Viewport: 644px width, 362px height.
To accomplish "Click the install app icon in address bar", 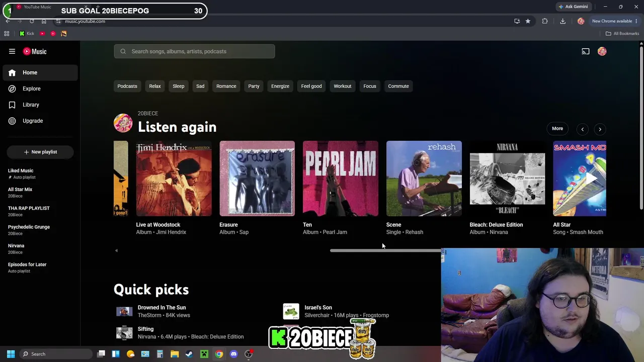I will click(x=517, y=21).
